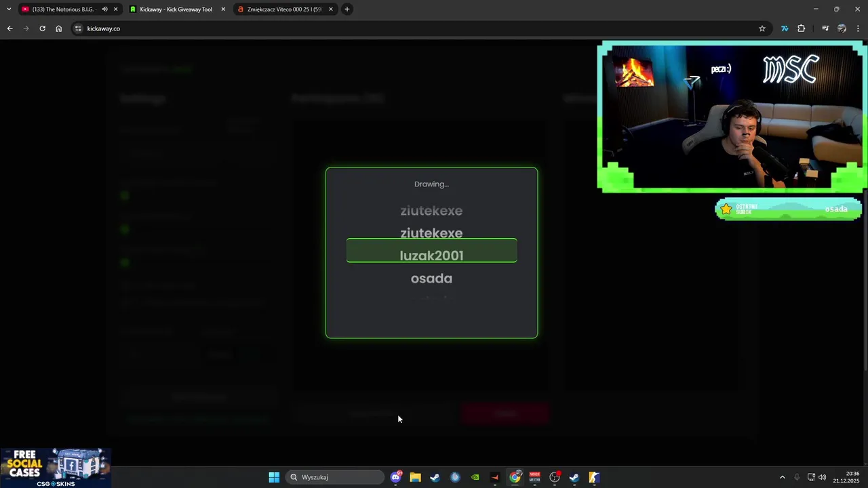Open first Steam taskbar icon

pyautogui.click(x=435, y=477)
